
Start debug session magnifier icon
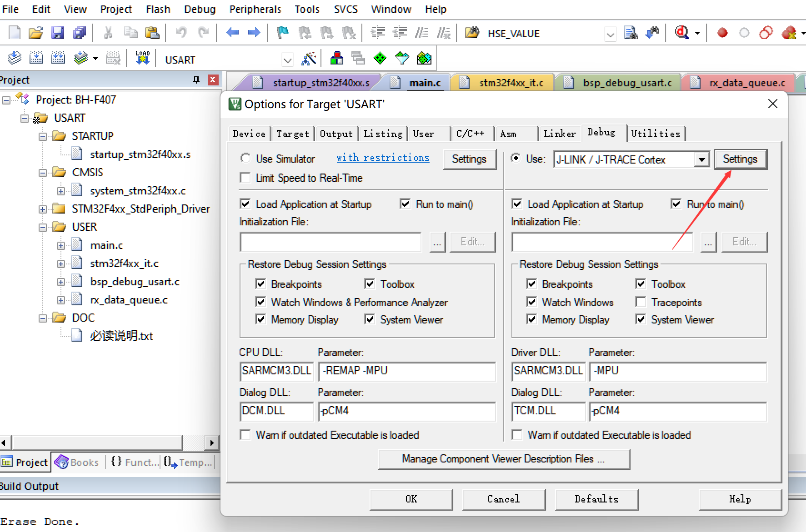682,33
